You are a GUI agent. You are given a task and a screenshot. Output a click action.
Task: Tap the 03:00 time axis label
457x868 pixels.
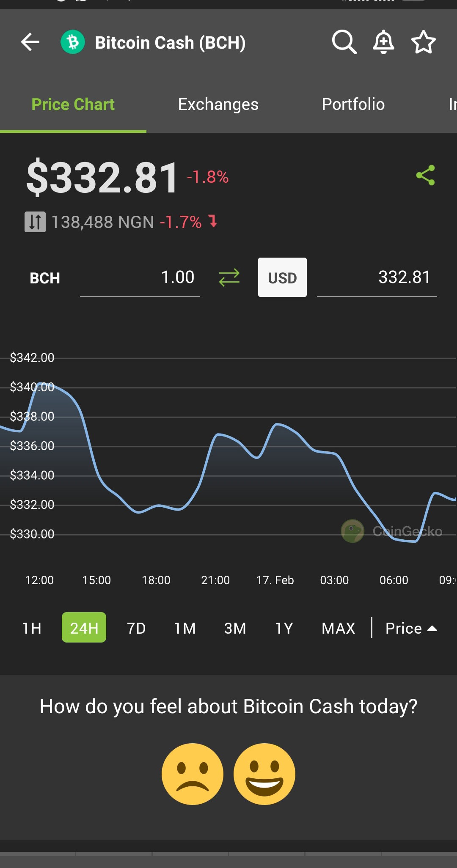click(x=334, y=580)
